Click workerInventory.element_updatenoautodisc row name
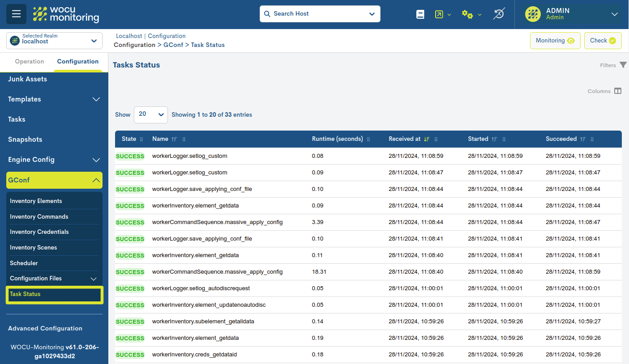629x364 pixels. click(209, 305)
